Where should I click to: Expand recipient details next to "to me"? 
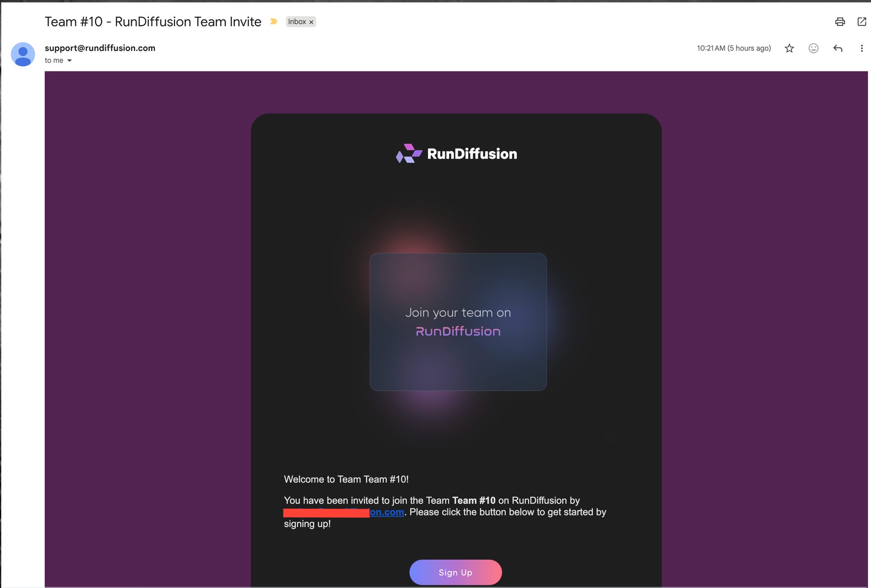tap(69, 61)
